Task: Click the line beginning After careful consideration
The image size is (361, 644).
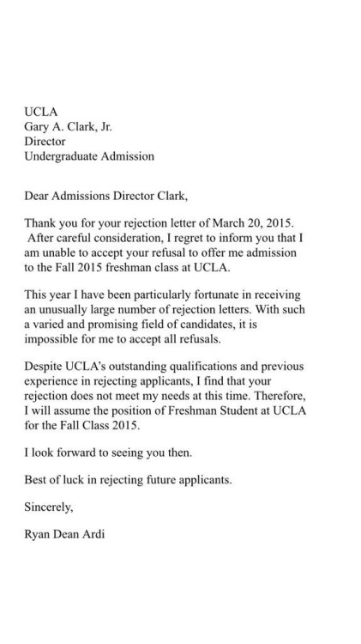Action: pyautogui.click(x=165, y=238)
